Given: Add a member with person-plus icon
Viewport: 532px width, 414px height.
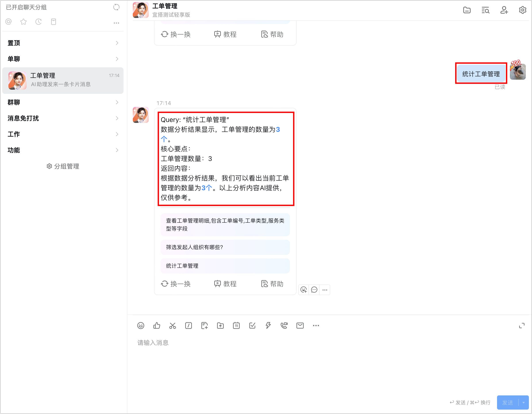Looking at the screenshot, I should tap(504, 10).
